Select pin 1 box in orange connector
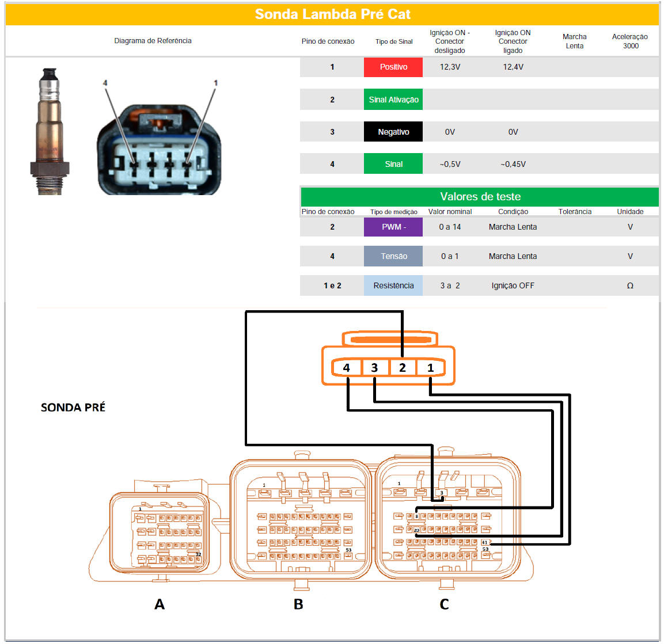Viewport: 664px width, 644px height. 430,368
